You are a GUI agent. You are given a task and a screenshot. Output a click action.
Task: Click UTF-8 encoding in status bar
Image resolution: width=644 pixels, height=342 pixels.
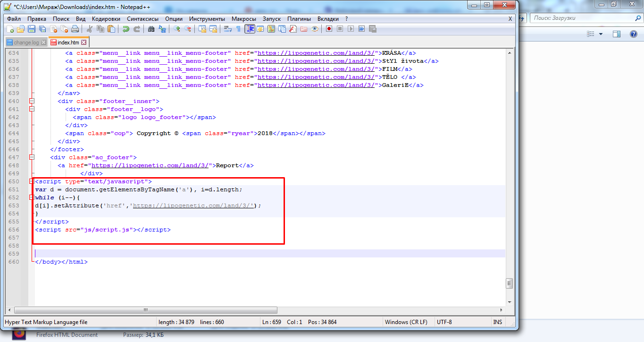[x=444, y=322]
